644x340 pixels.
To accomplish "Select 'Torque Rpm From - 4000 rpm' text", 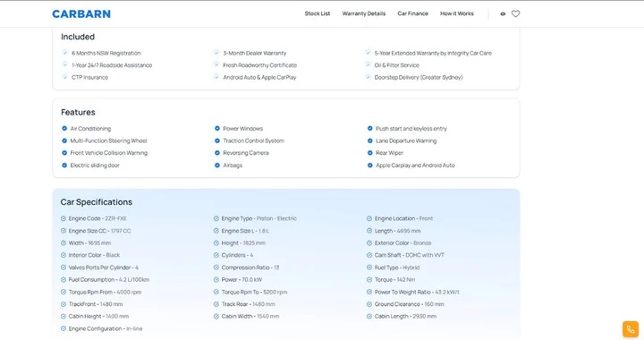I will 105,292.
